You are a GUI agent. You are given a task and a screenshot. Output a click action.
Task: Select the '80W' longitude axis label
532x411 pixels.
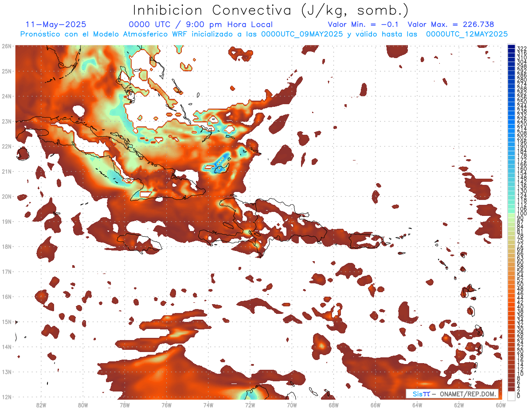83,405
